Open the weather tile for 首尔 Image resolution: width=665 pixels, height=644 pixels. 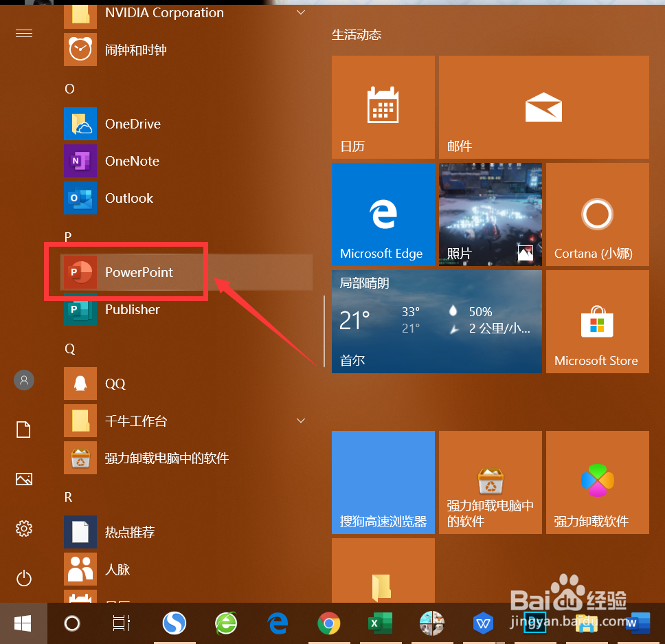(437, 322)
